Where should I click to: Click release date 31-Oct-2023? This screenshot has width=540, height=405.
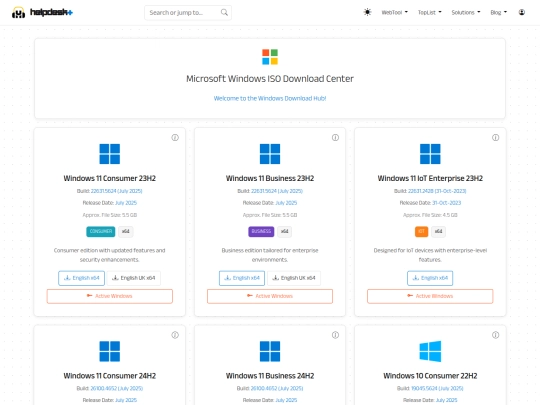click(x=446, y=203)
